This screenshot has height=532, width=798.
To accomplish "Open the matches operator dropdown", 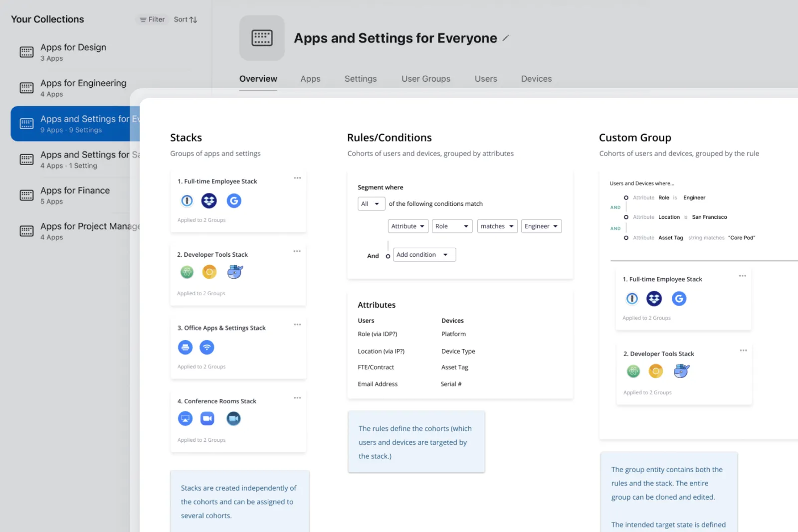I will [497, 226].
